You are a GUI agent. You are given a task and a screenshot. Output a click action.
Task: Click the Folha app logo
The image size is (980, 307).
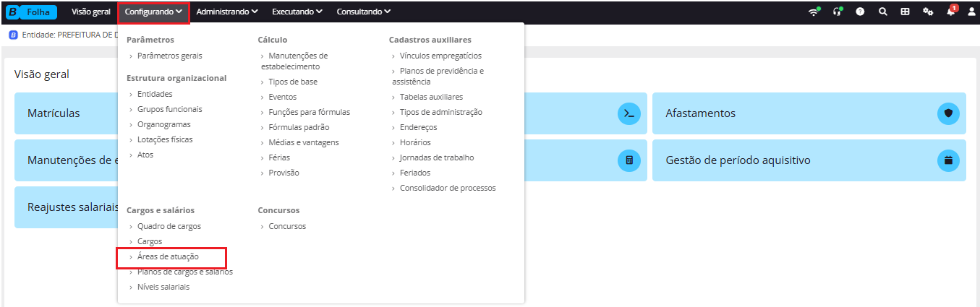(x=32, y=12)
